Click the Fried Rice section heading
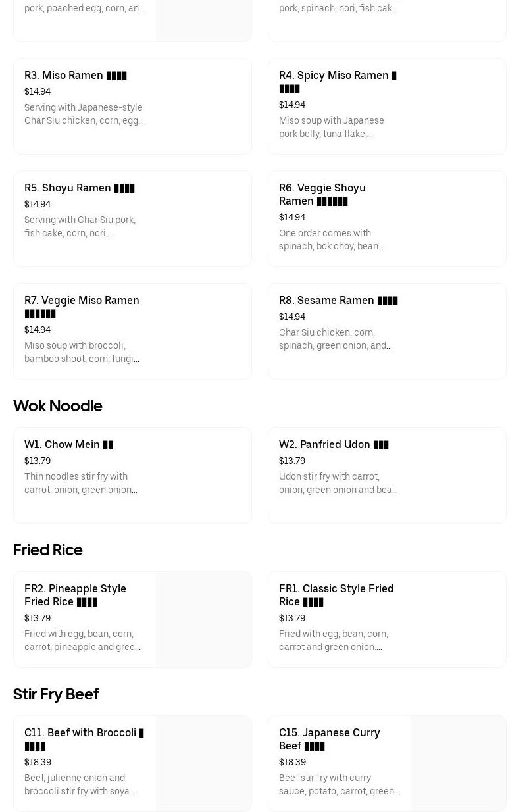Screen dimensions: 529x812 pyautogui.click(x=48, y=550)
